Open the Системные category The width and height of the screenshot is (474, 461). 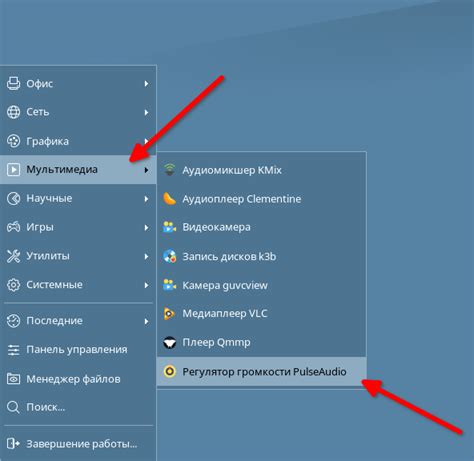tap(78, 285)
